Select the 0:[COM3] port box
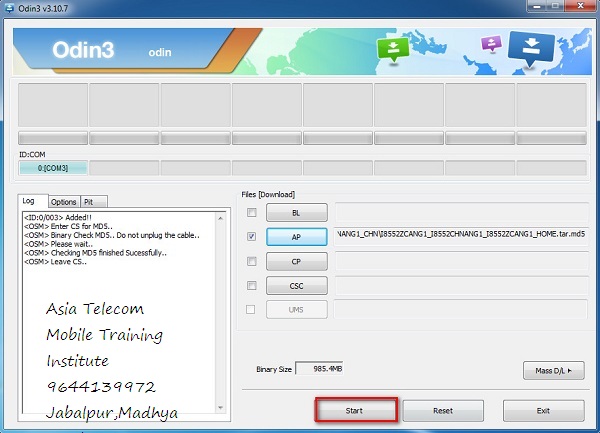600x433 pixels. coord(53,168)
